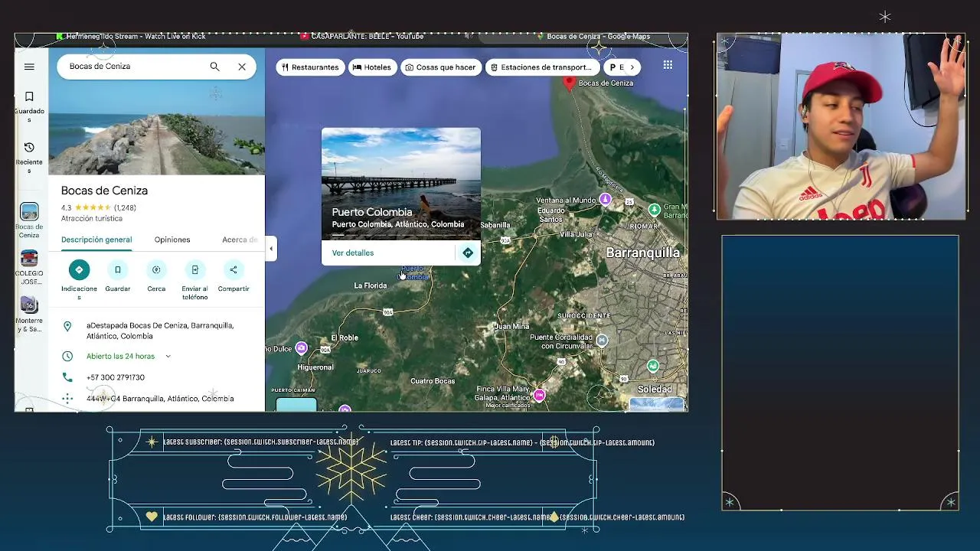Open the Bocas de Ceniza recent item
The width and height of the screenshot is (980, 551).
point(29,220)
